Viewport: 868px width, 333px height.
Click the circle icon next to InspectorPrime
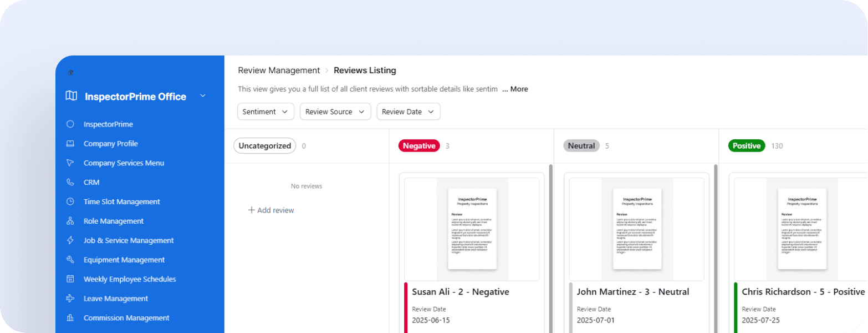70,124
